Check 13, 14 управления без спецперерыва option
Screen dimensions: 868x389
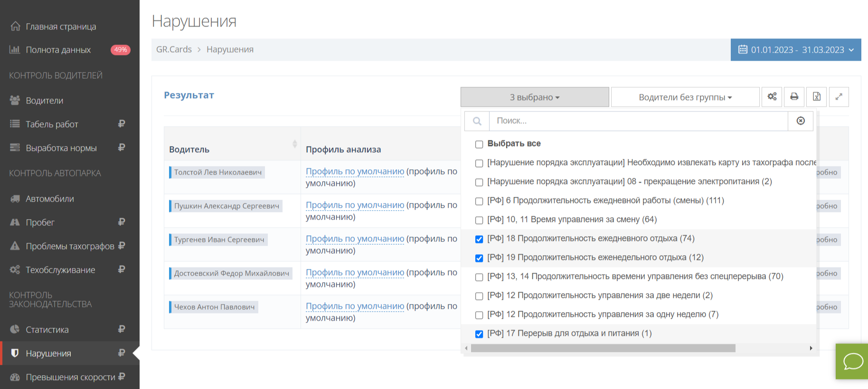coord(479,277)
